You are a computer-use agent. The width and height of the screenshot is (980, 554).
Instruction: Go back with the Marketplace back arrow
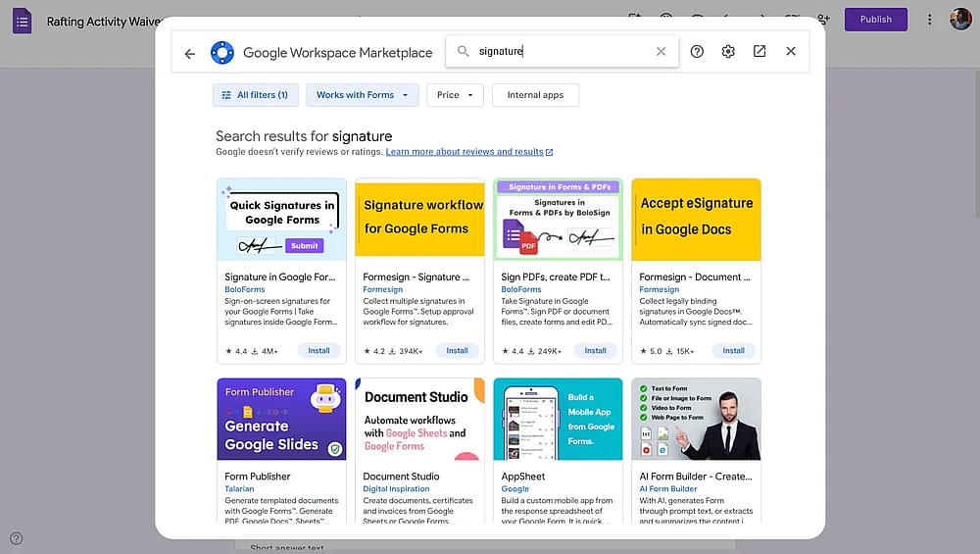pyautogui.click(x=190, y=54)
